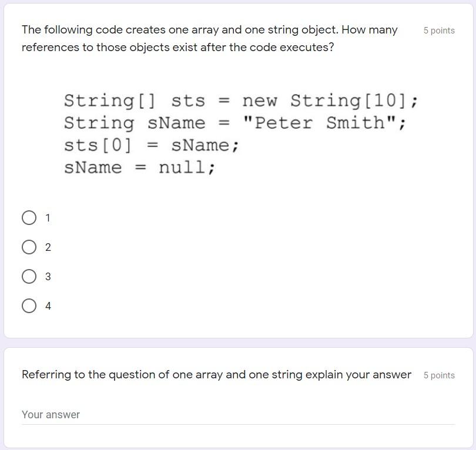Click the "3" option label text
Viewport: 476px width, 450px height.
click(48, 277)
